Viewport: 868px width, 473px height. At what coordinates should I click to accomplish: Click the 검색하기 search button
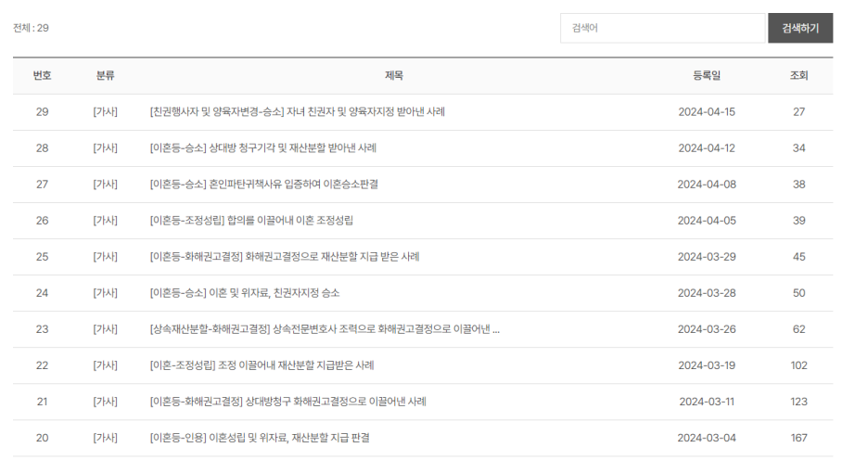pyautogui.click(x=800, y=28)
